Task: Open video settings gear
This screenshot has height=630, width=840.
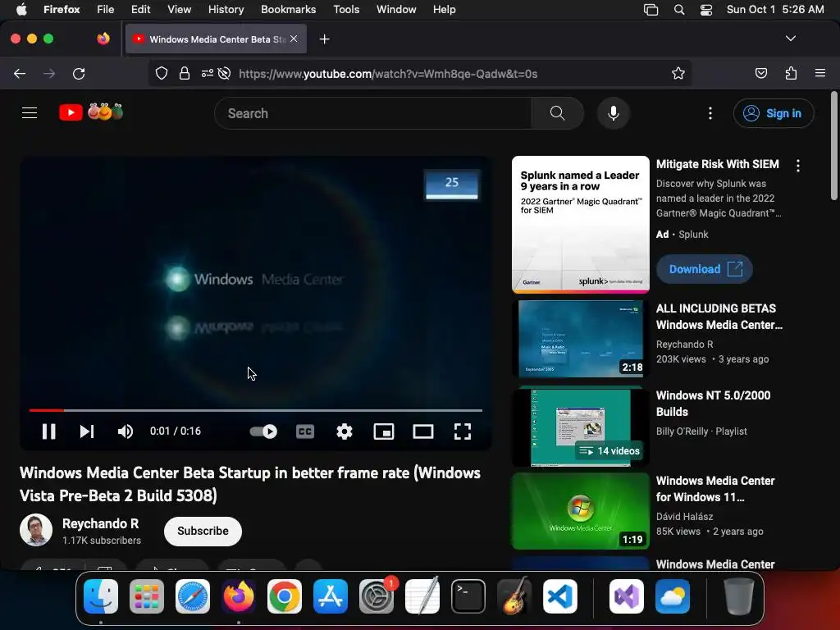Action: [x=345, y=431]
